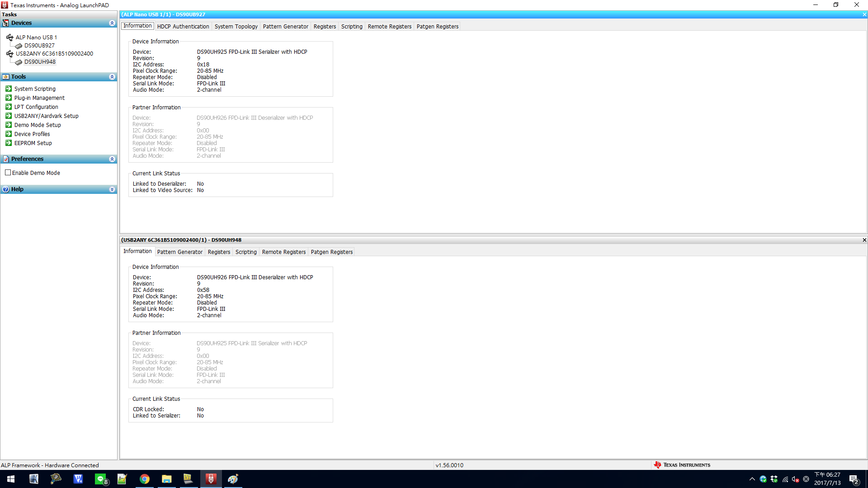Open File Explorer from the taskbar
The image size is (868, 488).
click(167, 479)
